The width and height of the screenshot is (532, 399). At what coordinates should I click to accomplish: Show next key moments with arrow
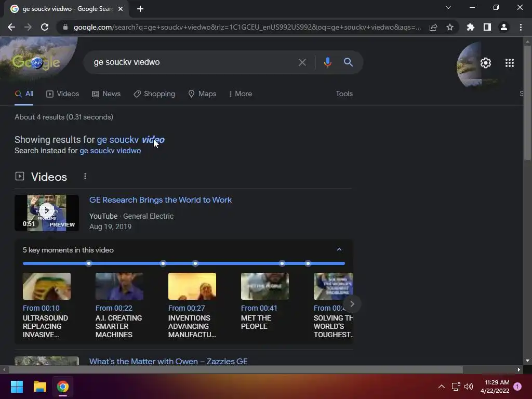352,304
